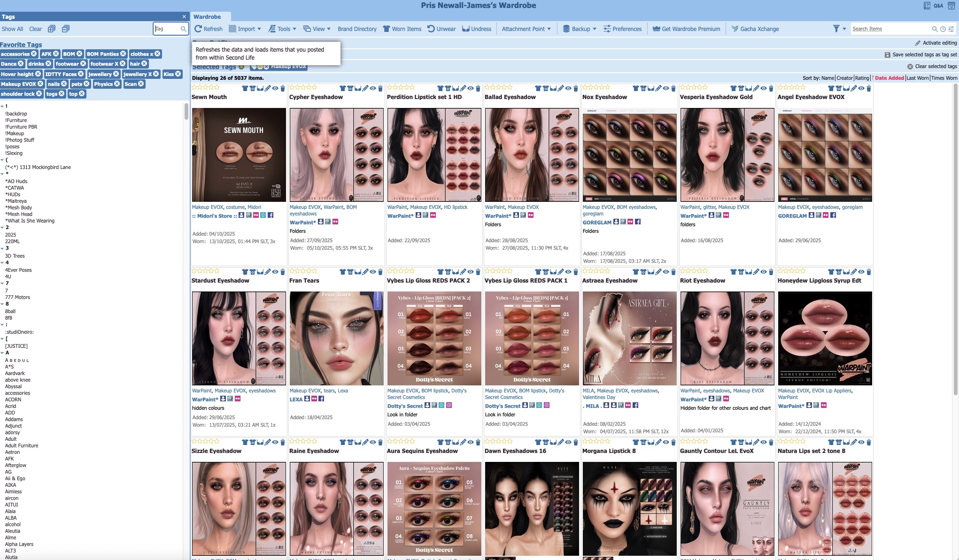Viewport: 959px width, 560px height.
Task: Click trash icon on Sewn Mouth item
Action: pyautogui.click(x=283, y=88)
